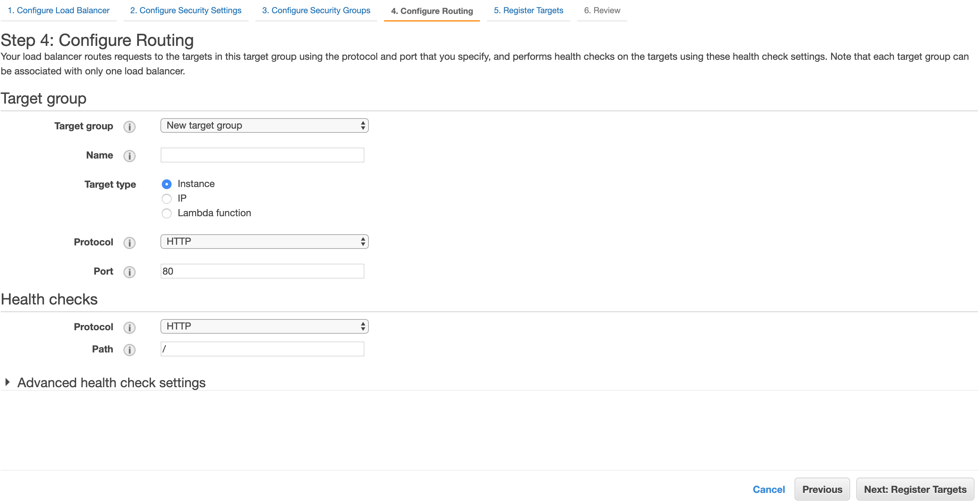Click info icon beside Path field

coord(129,349)
